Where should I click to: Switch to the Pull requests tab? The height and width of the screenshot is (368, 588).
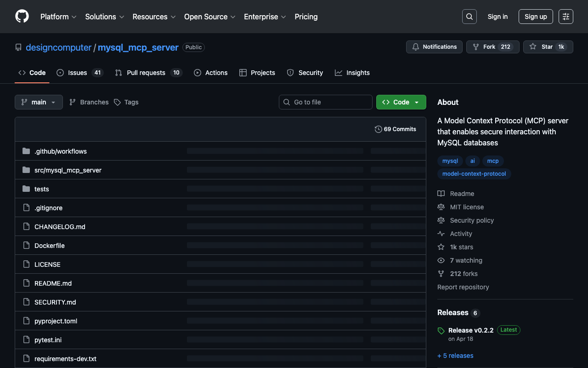point(148,73)
